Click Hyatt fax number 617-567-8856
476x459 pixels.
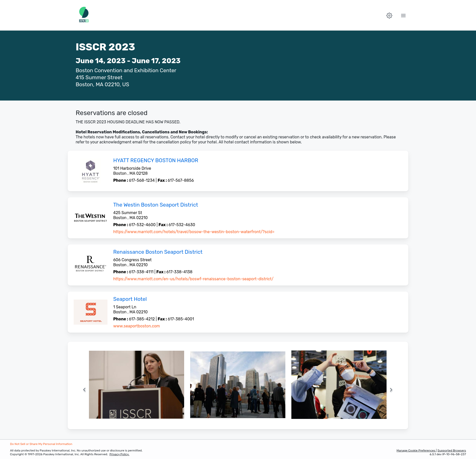click(x=181, y=180)
